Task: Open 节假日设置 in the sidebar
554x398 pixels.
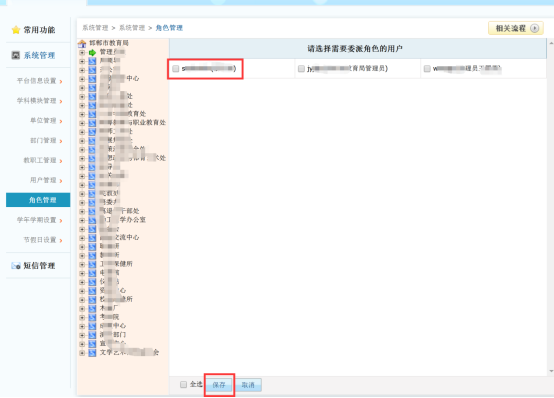Action: pyautogui.click(x=40, y=240)
